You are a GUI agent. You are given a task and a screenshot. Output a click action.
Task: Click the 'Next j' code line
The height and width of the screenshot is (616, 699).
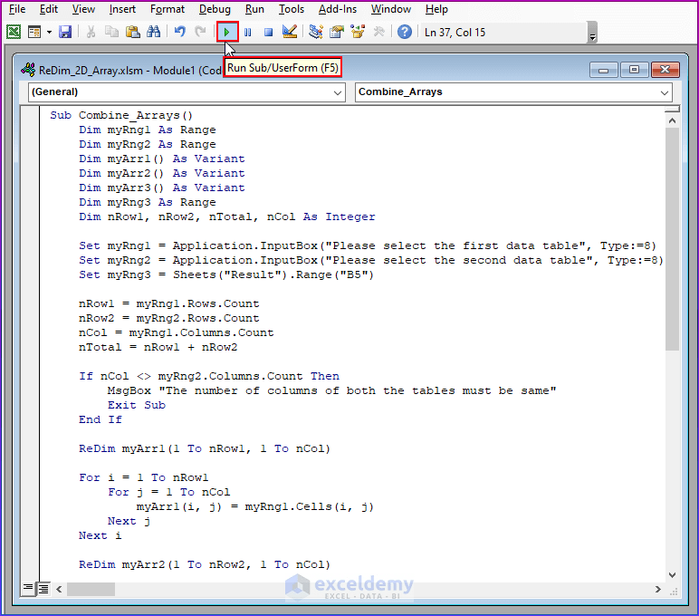(129, 522)
